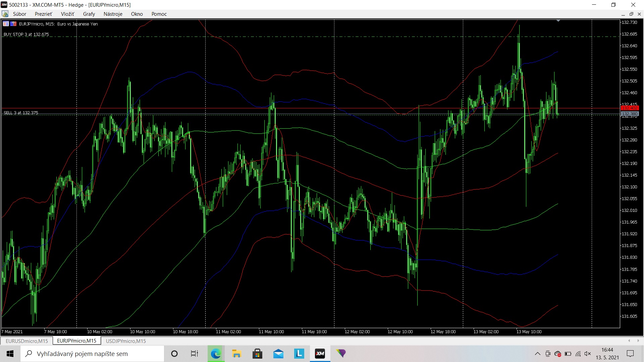Open the Súbor menu
Image resolution: width=644 pixels, height=362 pixels.
[x=19, y=14]
